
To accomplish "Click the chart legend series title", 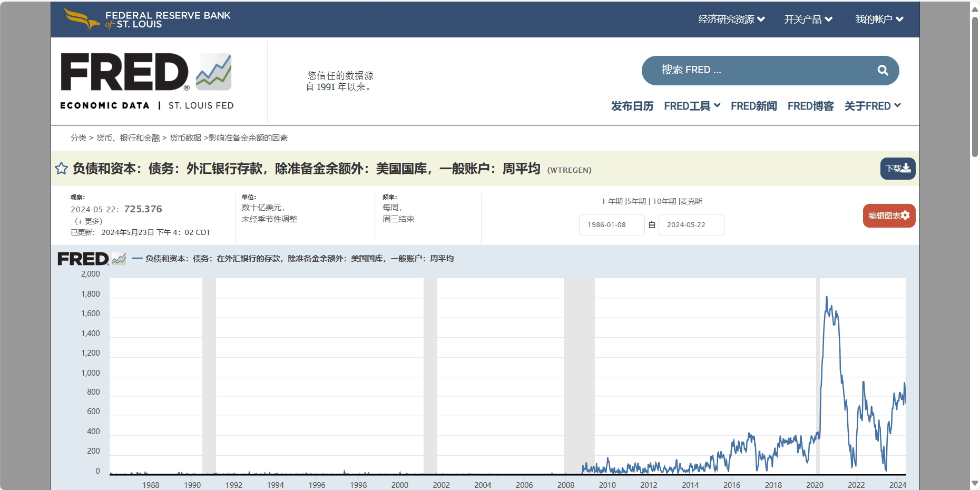I will [299, 259].
